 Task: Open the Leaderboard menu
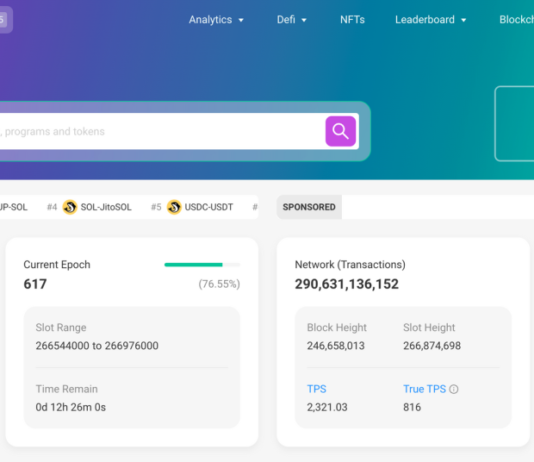[x=425, y=20]
